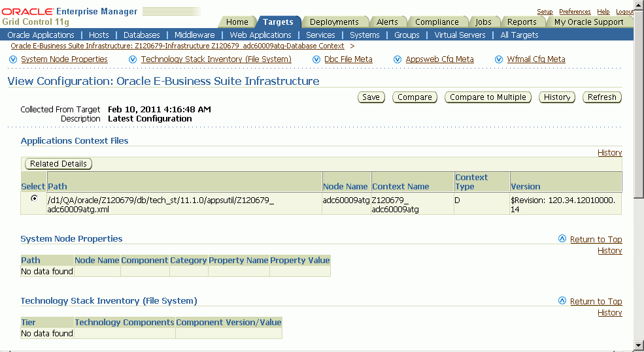Screen dimensions: 644x352
Task: Follow the Oracle E-Business Suite Infrastructure breadcrumb link
Action: 177,46
